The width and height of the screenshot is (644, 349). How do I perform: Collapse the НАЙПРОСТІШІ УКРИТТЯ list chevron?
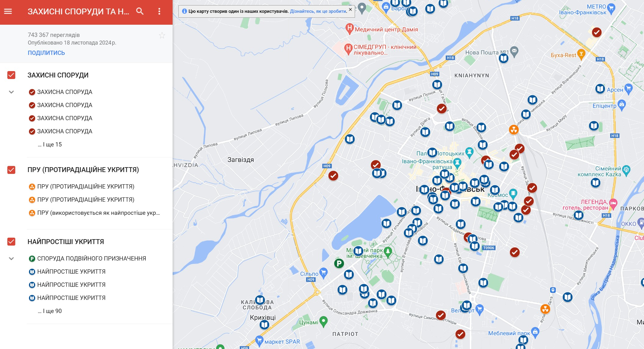(x=11, y=258)
